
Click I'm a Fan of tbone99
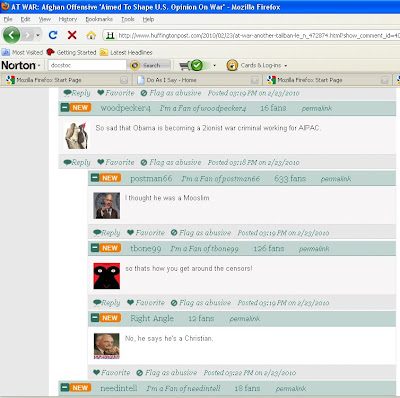click(205, 249)
